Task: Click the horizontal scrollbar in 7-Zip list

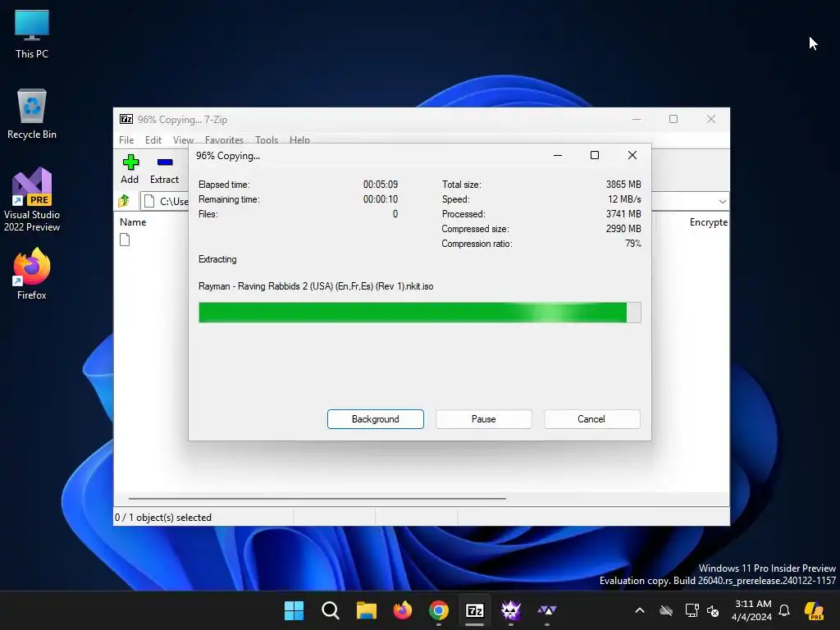Action: 317,498
